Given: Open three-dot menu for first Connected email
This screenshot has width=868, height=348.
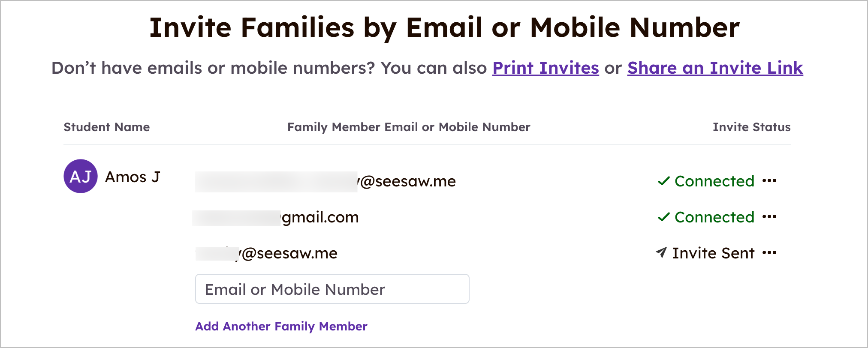Looking at the screenshot, I should tap(769, 181).
